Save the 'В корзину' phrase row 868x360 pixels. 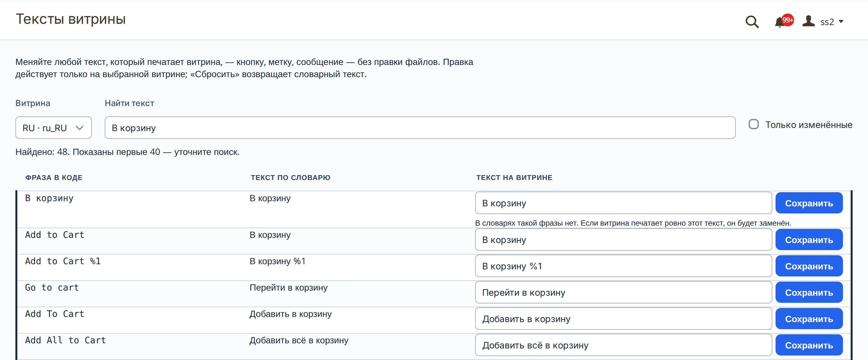[x=809, y=203]
